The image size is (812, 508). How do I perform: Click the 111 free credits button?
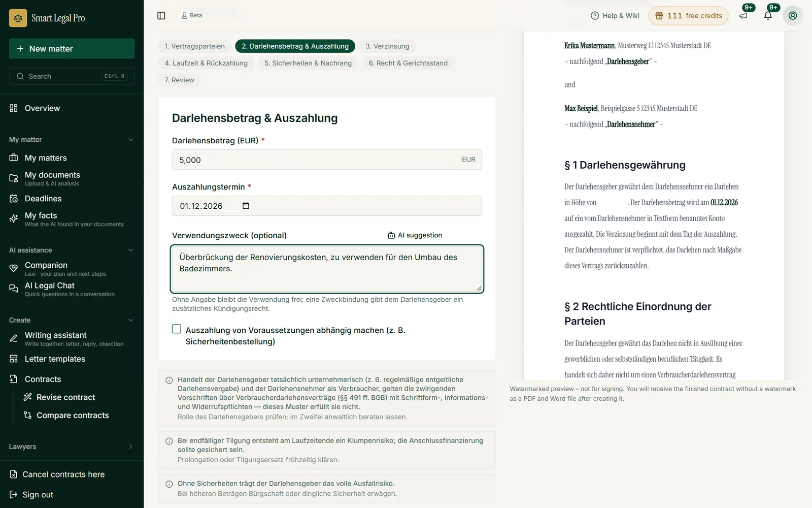(688, 16)
